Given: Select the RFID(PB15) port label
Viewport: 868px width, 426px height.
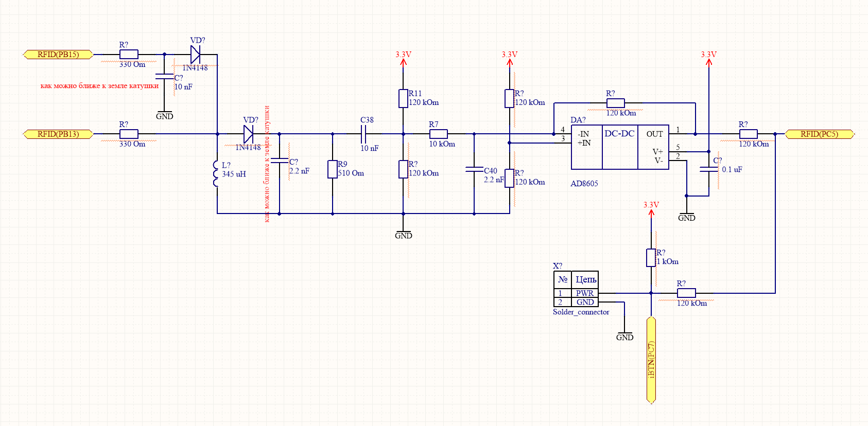Looking at the screenshot, I should pos(58,55).
